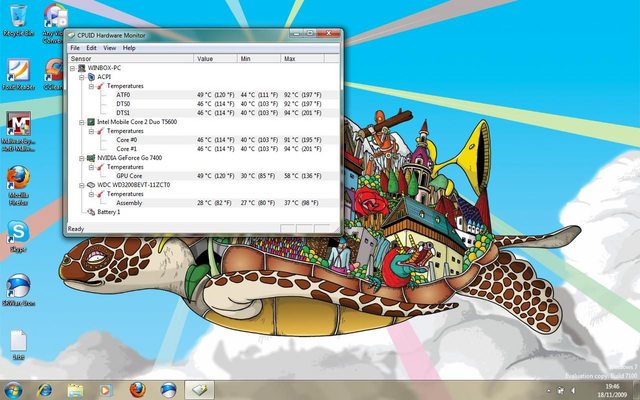Image resolution: width=640 pixels, height=400 pixels.
Task: Collapse Temperatures expander under ACPI
Action: [91, 86]
